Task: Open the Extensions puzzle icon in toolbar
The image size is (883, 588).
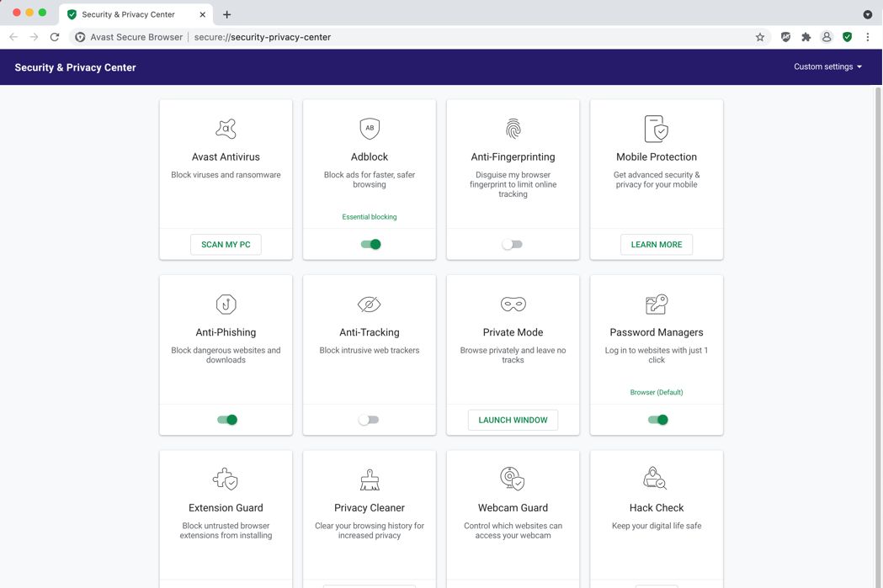Action: click(x=806, y=37)
